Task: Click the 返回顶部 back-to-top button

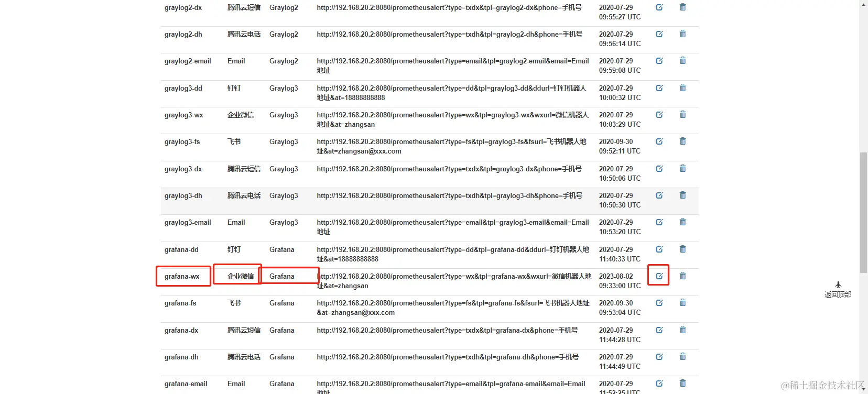Action: click(x=838, y=290)
